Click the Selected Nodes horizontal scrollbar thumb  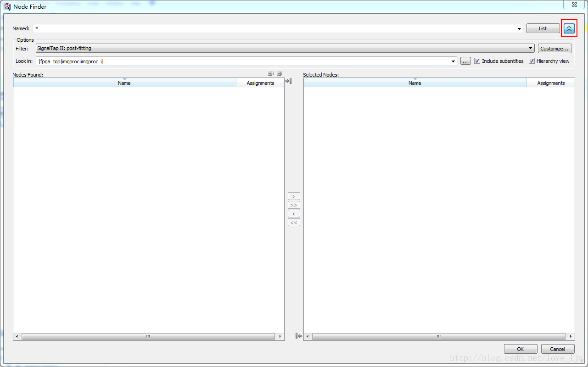click(x=439, y=336)
